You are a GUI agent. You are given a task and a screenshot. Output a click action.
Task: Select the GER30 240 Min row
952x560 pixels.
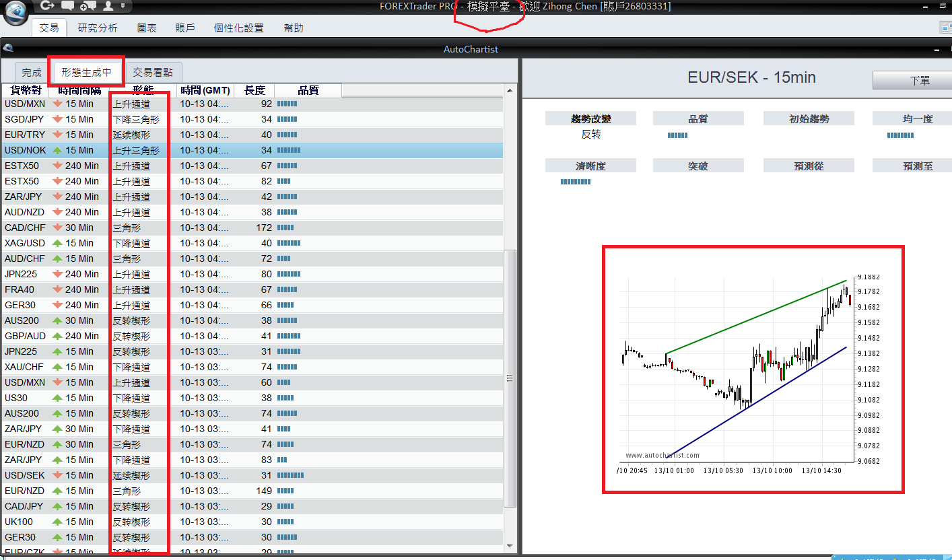click(252, 305)
